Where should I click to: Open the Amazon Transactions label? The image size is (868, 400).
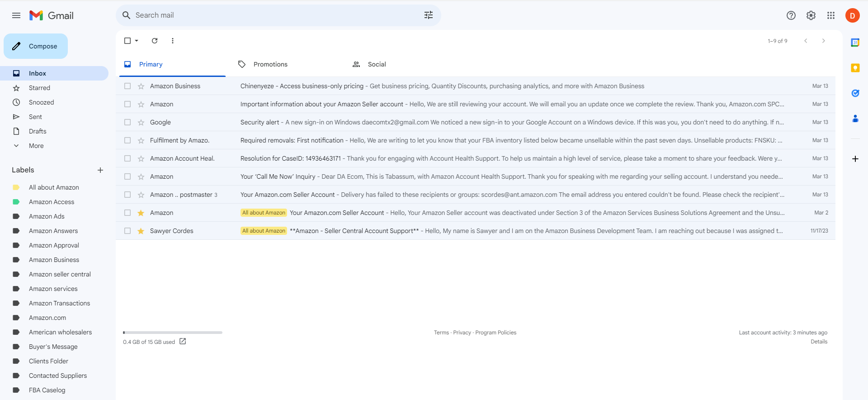pos(54,303)
